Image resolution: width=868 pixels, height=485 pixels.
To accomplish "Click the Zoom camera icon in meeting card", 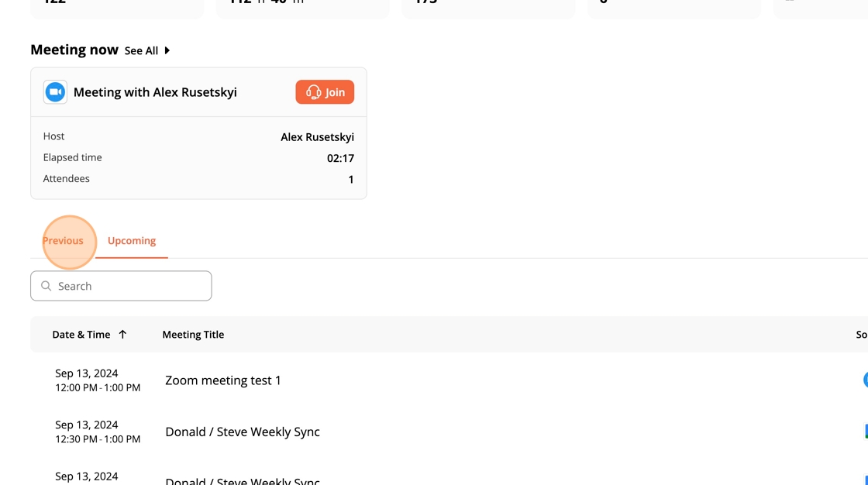I will coord(55,92).
